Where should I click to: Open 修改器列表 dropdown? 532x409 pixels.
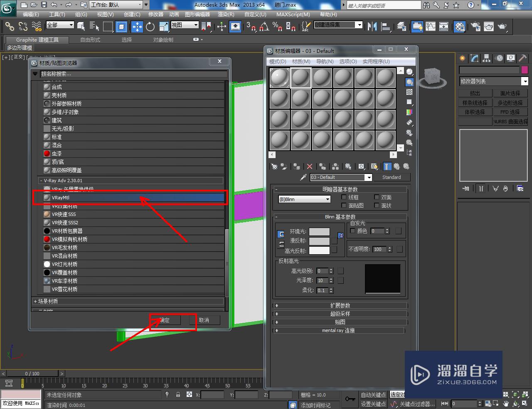tap(493, 81)
